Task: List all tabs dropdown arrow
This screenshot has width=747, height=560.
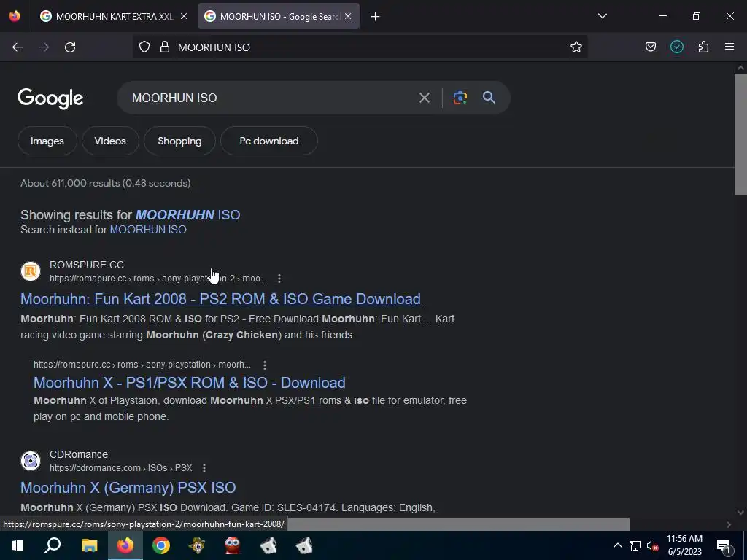Action: point(602,16)
